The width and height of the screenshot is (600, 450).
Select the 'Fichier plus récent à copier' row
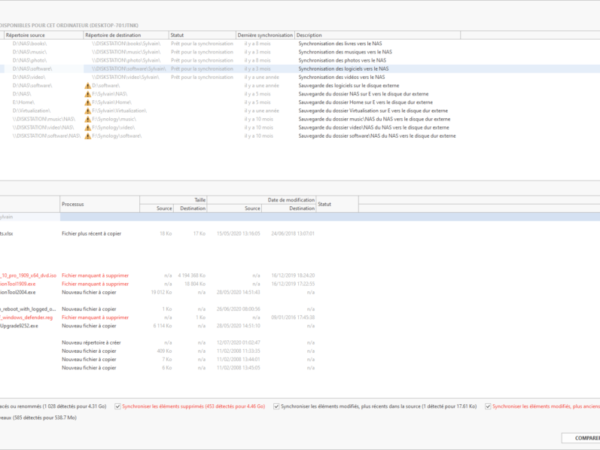point(89,233)
